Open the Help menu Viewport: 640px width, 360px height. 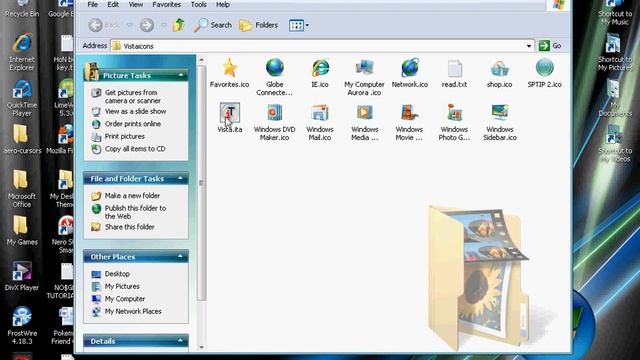point(222,4)
